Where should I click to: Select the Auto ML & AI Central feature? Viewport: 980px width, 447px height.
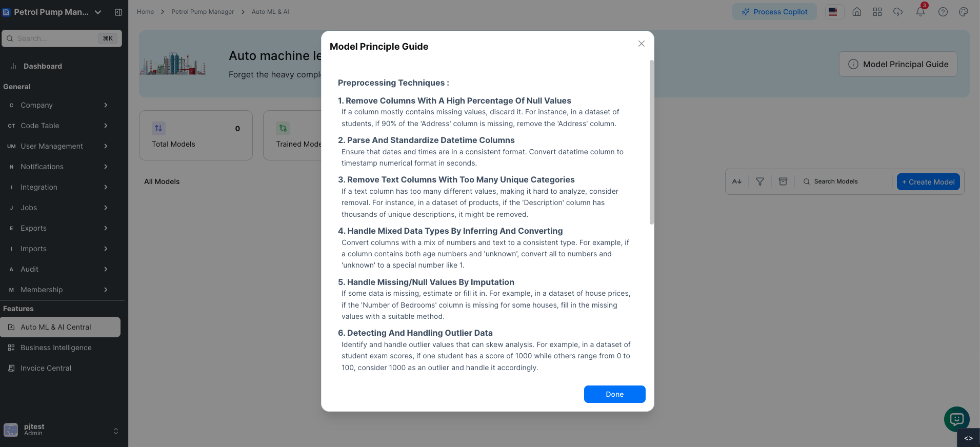coord(55,327)
